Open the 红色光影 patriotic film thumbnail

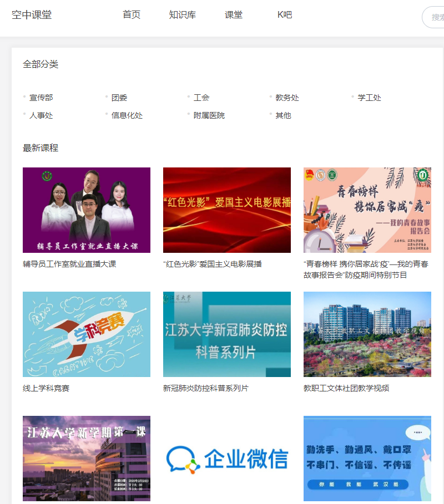point(227,210)
